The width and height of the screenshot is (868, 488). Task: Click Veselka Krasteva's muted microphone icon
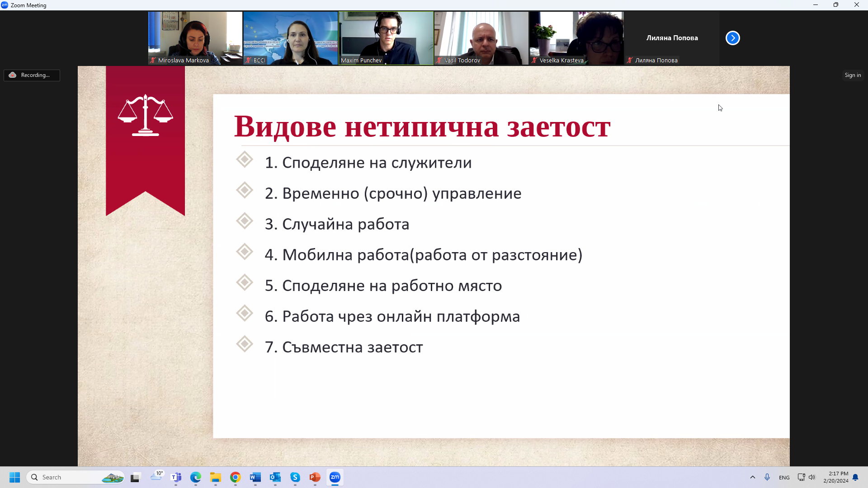click(534, 60)
